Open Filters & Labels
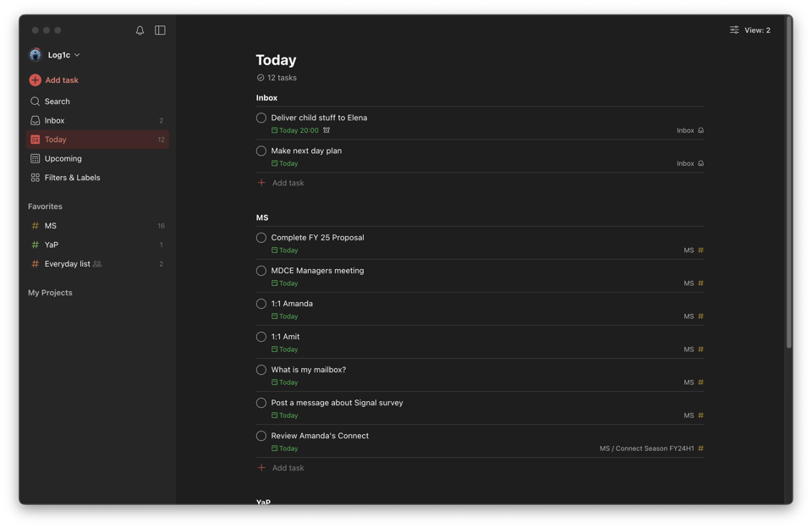The height and width of the screenshot is (528, 812). coord(72,178)
